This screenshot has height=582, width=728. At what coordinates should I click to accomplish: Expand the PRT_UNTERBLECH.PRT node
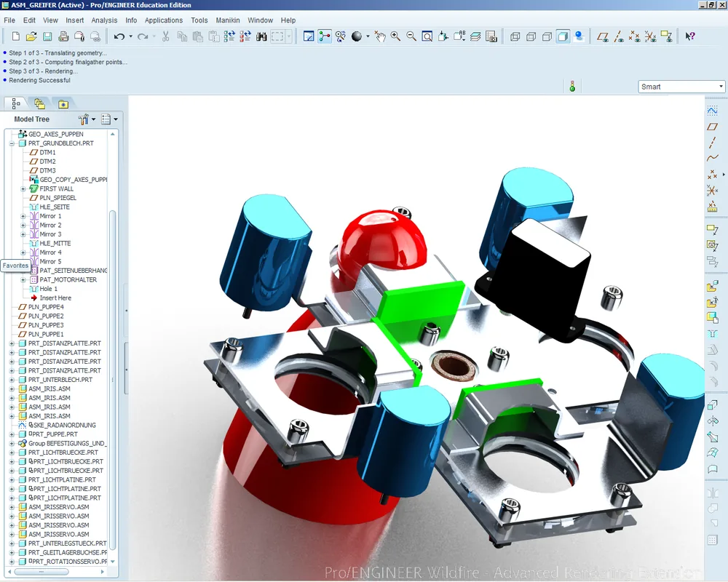[12, 380]
